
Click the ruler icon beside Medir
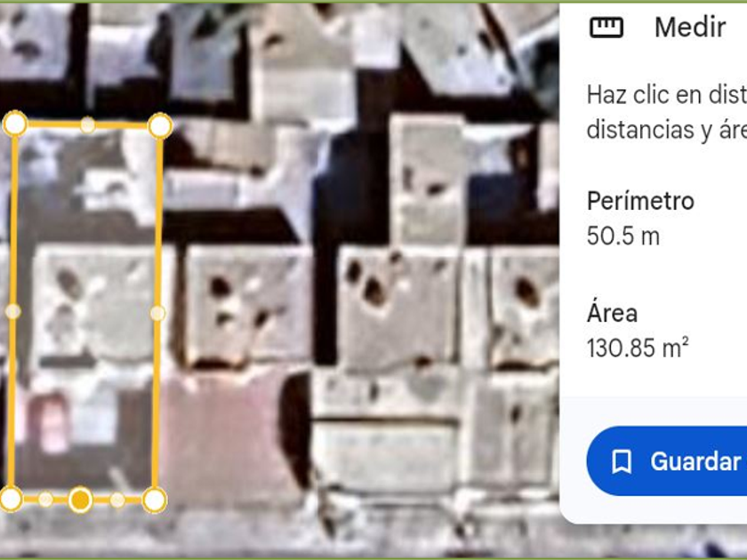tap(606, 28)
